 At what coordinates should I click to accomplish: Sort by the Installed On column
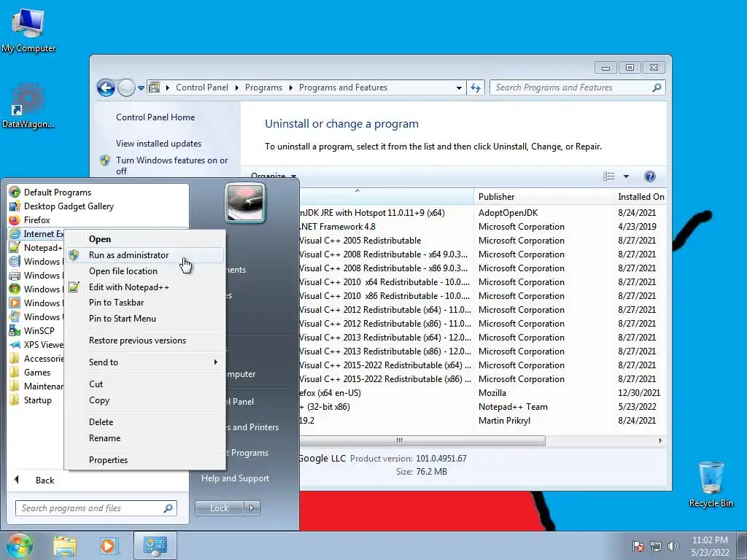pyautogui.click(x=640, y=197)
